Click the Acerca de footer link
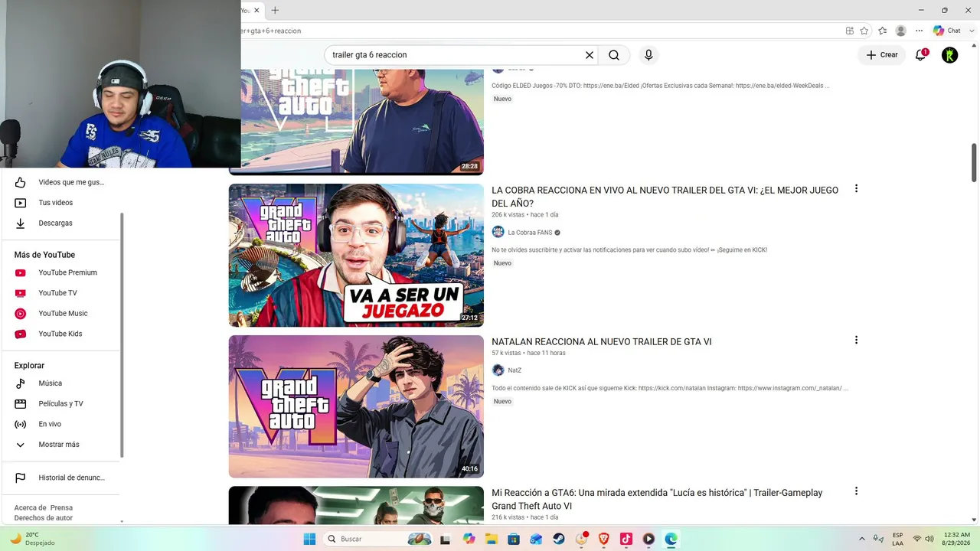Viewport: 980px width, 551px height. pyautogui.click(x=31, y=508)
